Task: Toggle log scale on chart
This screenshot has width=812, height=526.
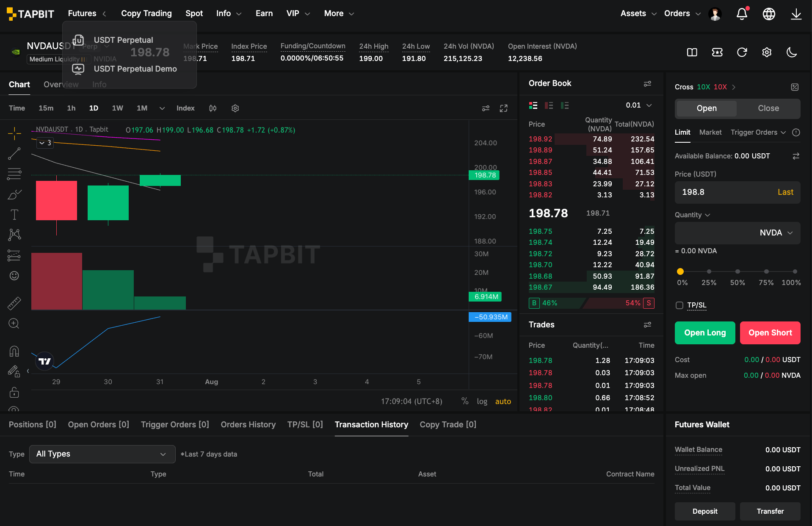Action: point(482,401)
